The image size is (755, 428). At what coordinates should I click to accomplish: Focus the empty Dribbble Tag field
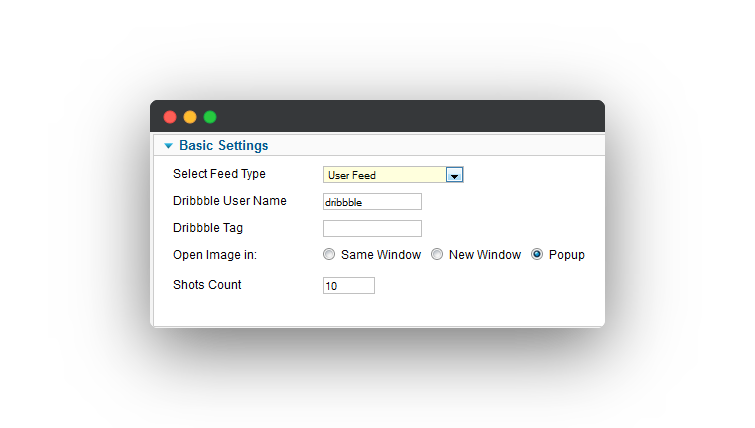pos(372,229)
